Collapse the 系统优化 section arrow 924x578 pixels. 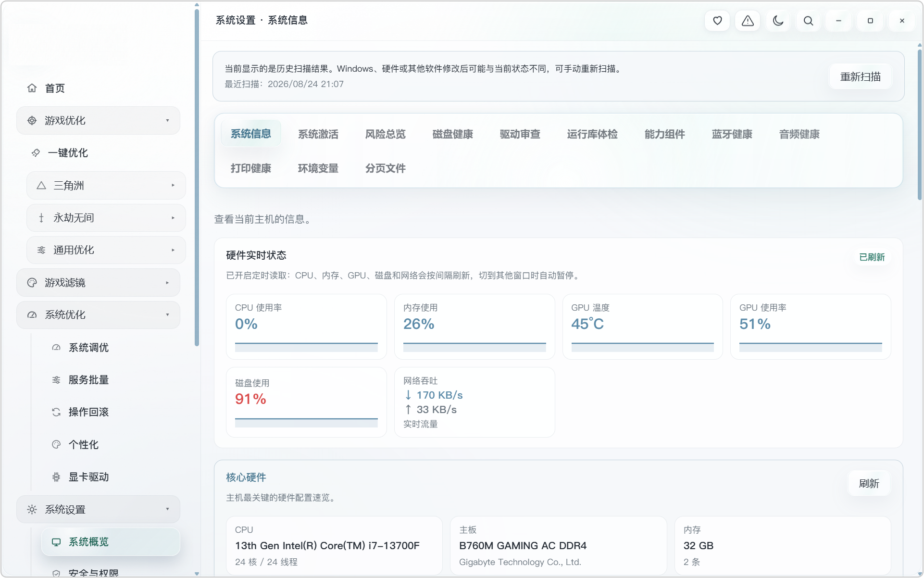[167, 315]
